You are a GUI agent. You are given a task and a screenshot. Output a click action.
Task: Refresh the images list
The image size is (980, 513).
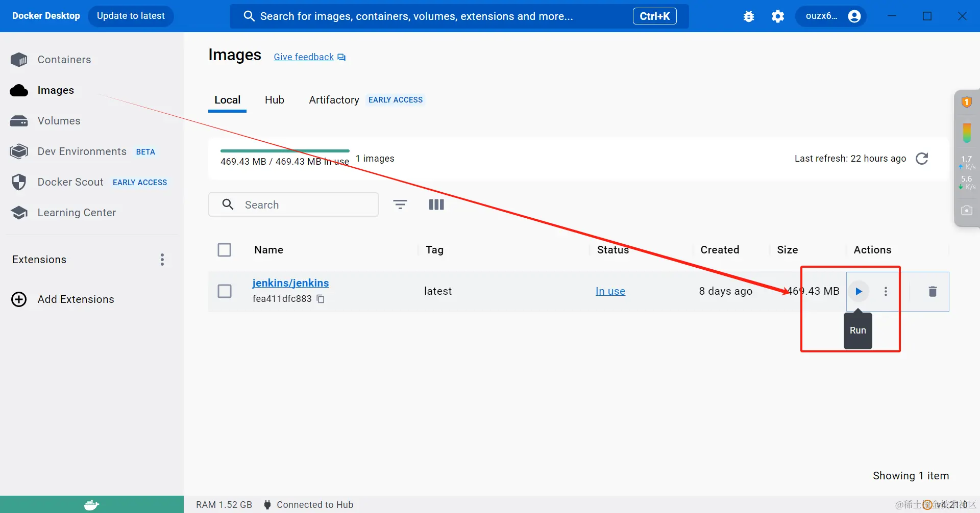click(922, 159)
